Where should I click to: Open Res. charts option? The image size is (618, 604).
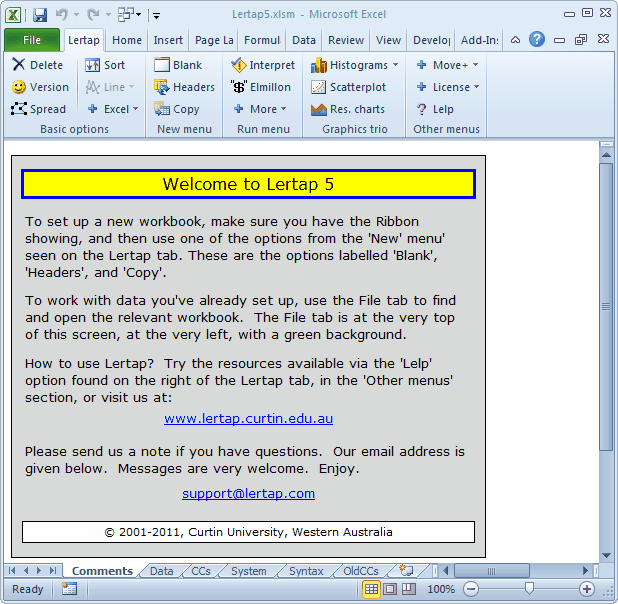tap(348, 109)
